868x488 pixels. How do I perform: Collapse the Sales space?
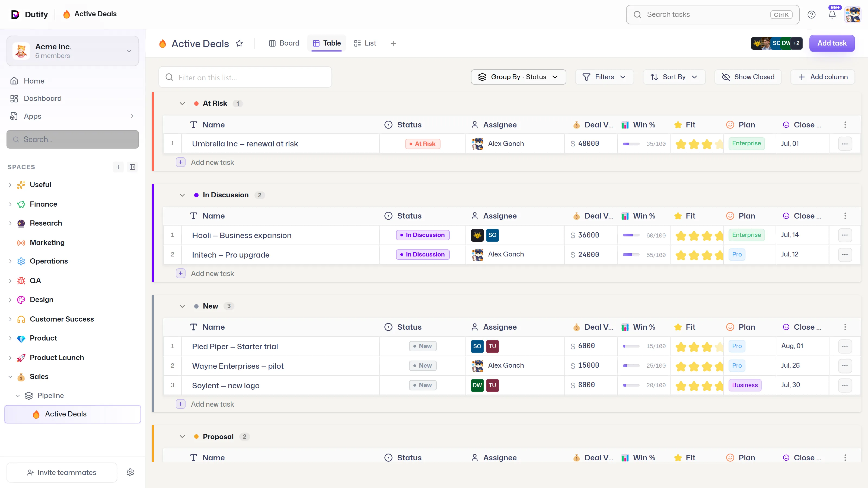coord(10,377)
